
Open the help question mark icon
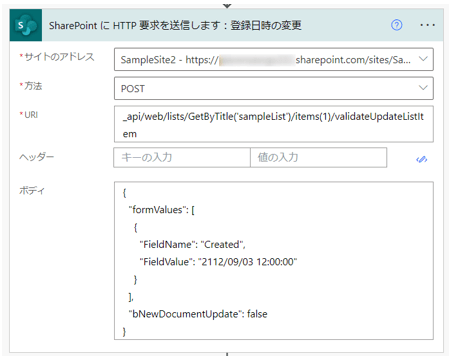tap(396, 25)
